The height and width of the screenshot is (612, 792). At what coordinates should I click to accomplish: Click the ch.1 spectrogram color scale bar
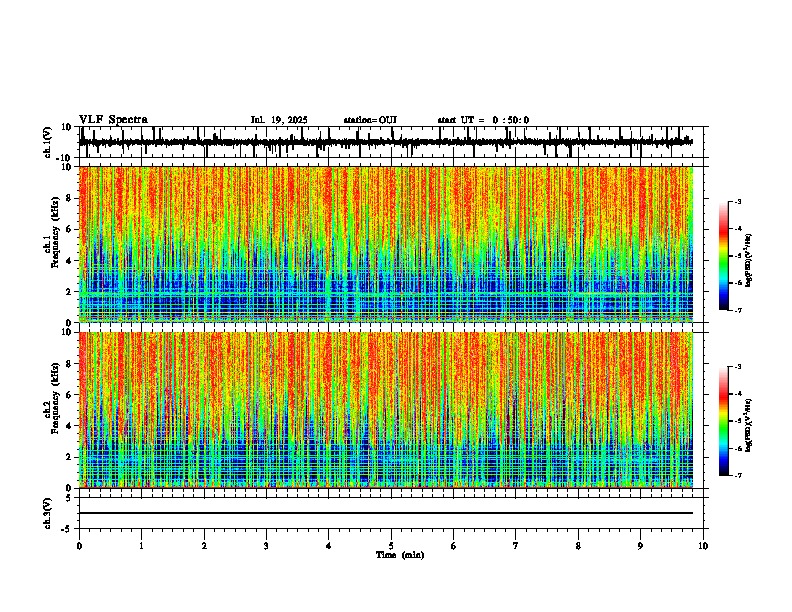point(724,256)
